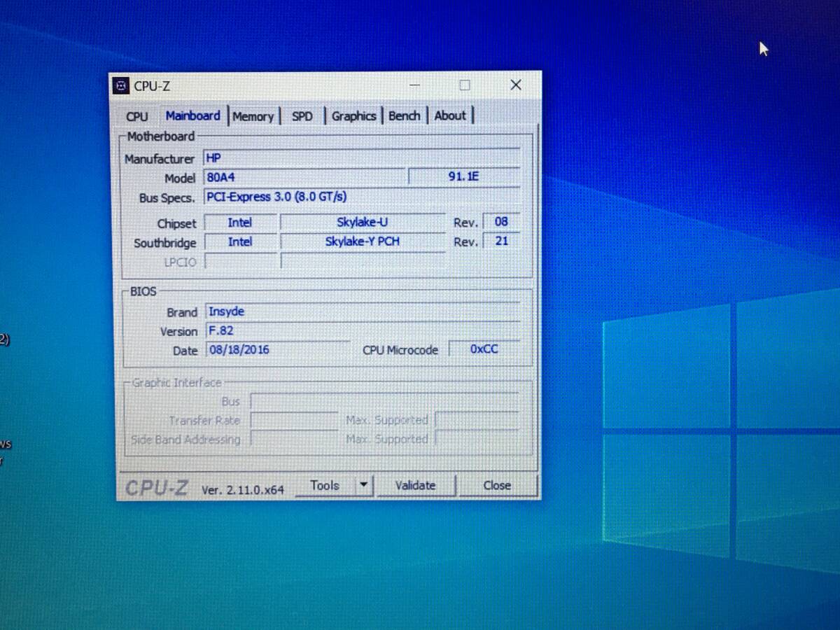This screenshot has width=840, height=630.
Task: Click the Bus Specs PCI-Express 3.0 field
Action: [362, 197]
